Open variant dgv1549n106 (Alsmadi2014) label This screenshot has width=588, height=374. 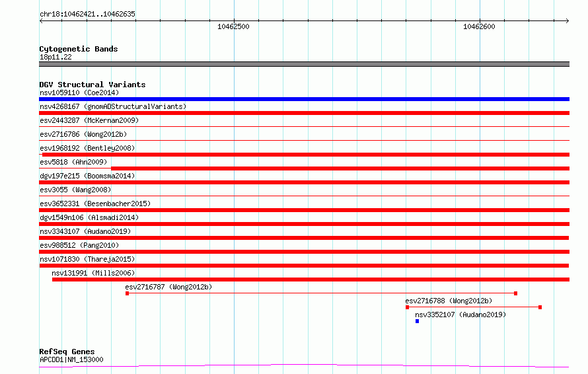pyautogui.click(x=89, y=217)
